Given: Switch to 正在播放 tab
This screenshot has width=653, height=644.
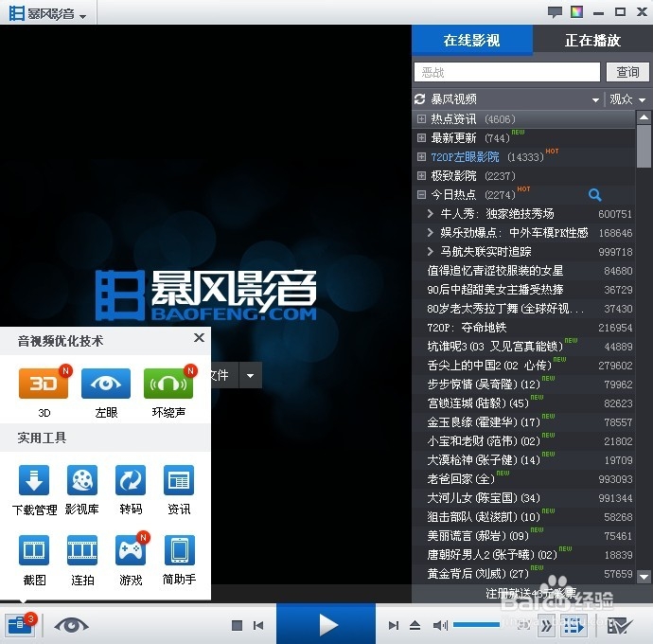Looking at the screenshot, I should [592, 40].
